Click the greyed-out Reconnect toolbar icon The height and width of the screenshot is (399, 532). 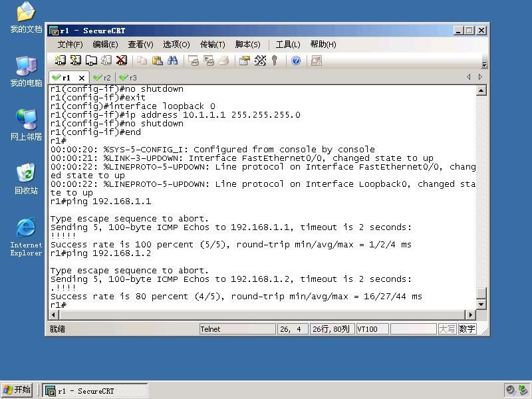(x=106, y=61)
